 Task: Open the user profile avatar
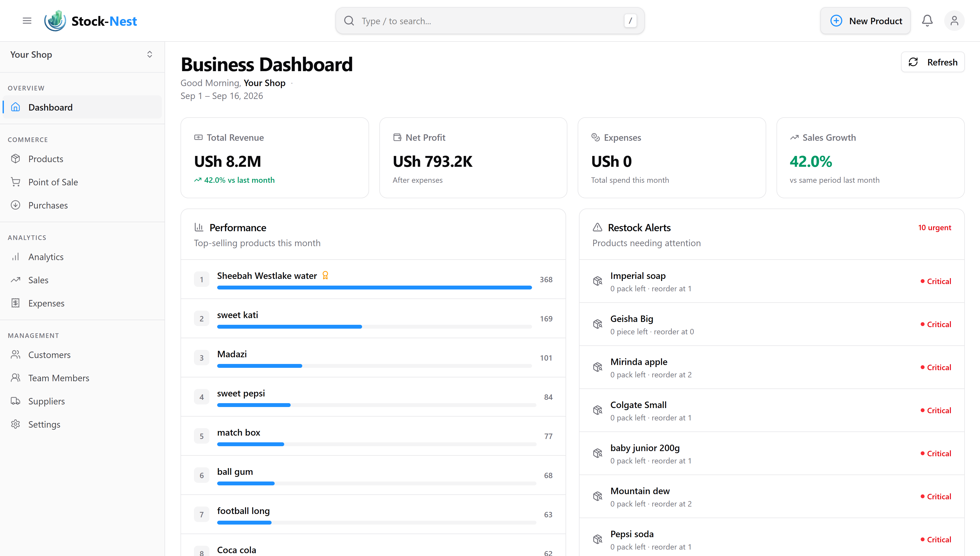pos(954,21)
